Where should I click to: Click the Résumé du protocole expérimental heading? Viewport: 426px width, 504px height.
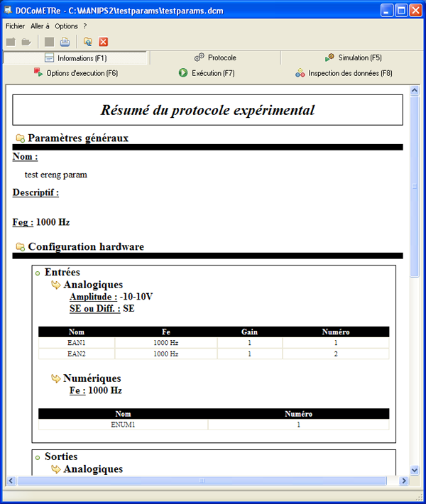[x=208, y=110]
